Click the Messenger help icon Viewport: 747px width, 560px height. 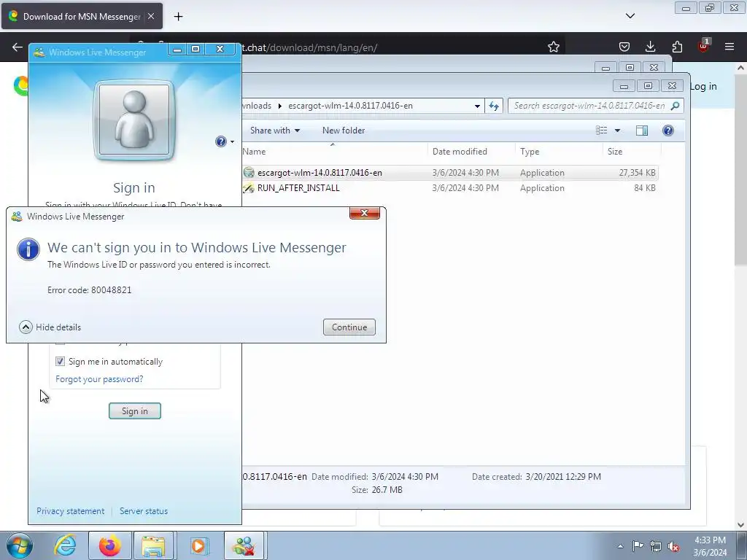click(x=220, y=141)
